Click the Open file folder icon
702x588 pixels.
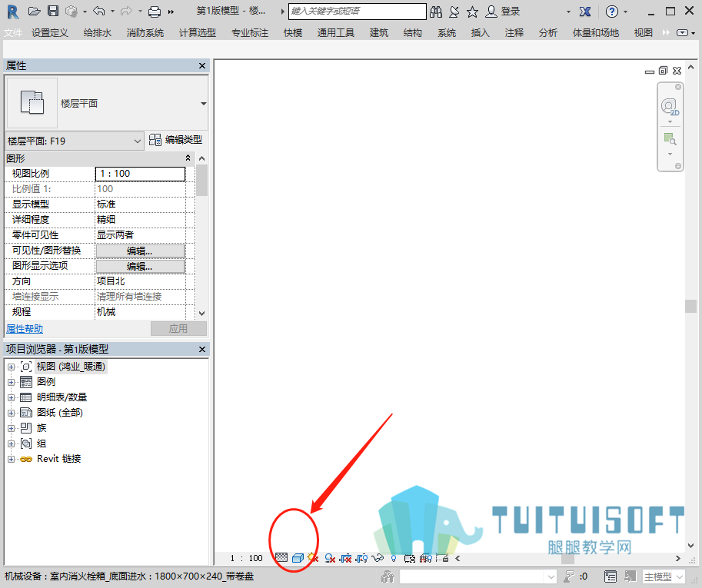[x=35, y=12]
